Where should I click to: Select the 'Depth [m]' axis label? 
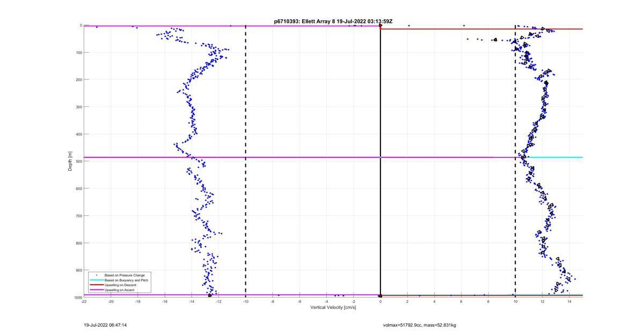click(x=70, y=161)
